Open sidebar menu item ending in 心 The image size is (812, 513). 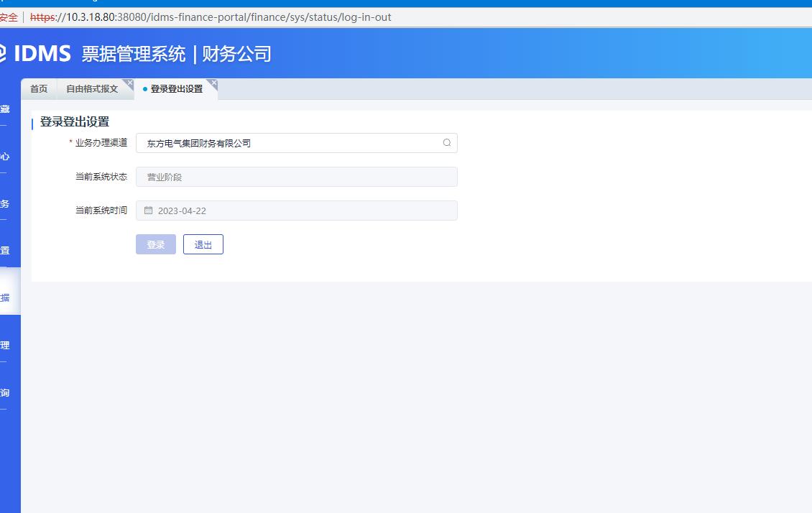(5, 157)
